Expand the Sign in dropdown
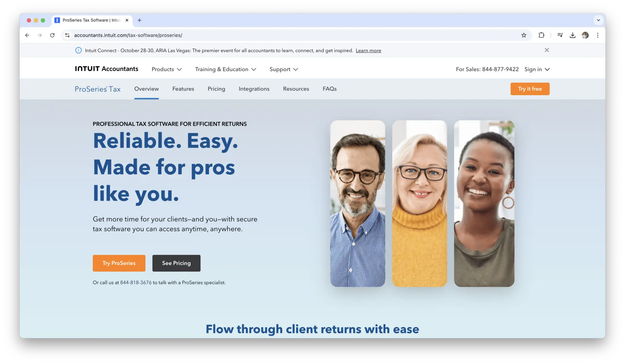Image resolution: width=625 pixels, height=364 pixels. click(x=537, y=69)
